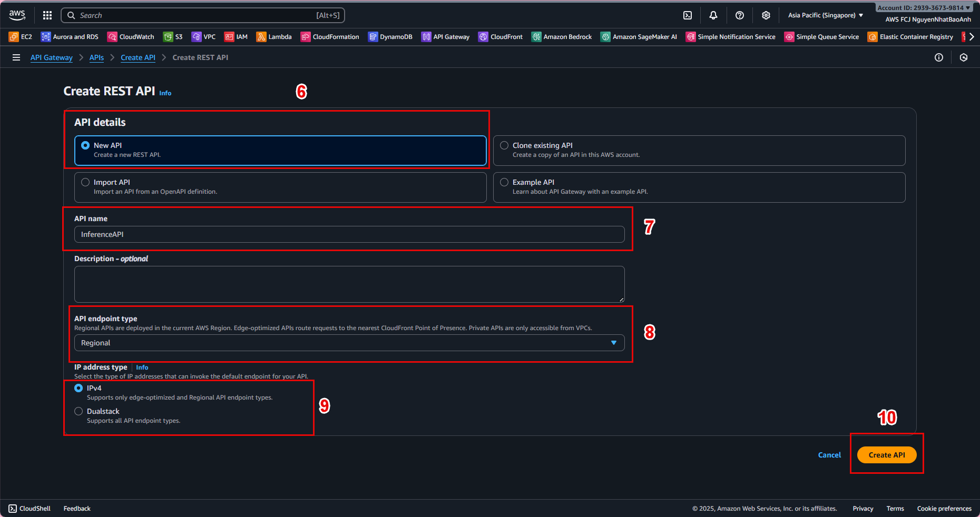
Task: Open Info link beside Create REST API
Action: [x=165, y=93]
